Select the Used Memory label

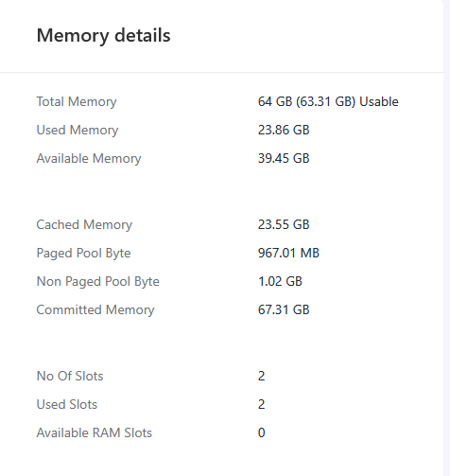pos(78,131)
